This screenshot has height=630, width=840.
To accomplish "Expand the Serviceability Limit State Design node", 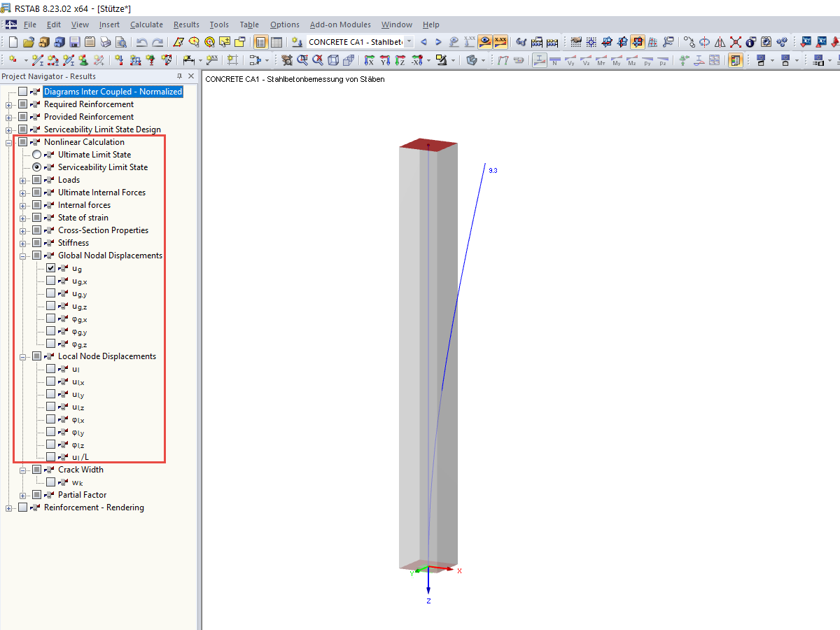I will point(9,129).
